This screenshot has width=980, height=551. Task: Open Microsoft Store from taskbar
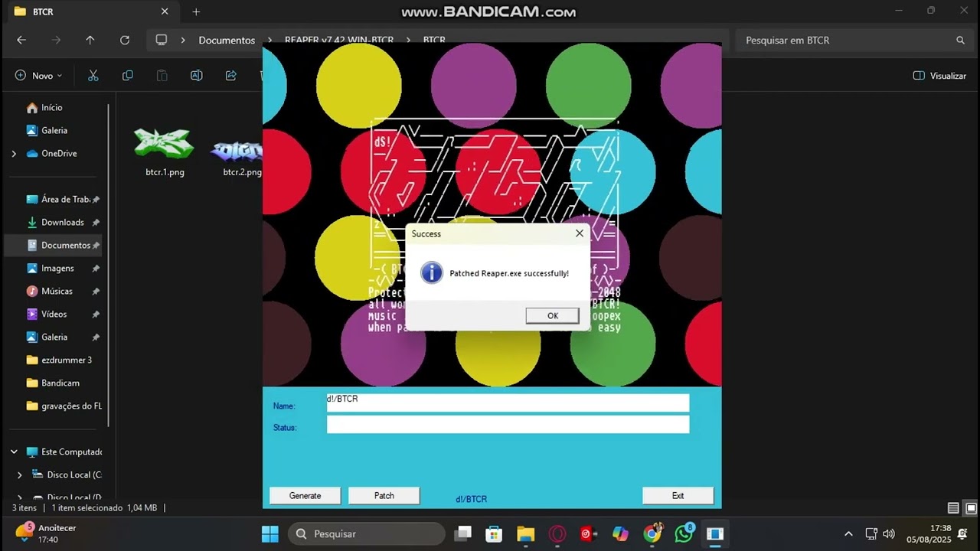point(494,533)
